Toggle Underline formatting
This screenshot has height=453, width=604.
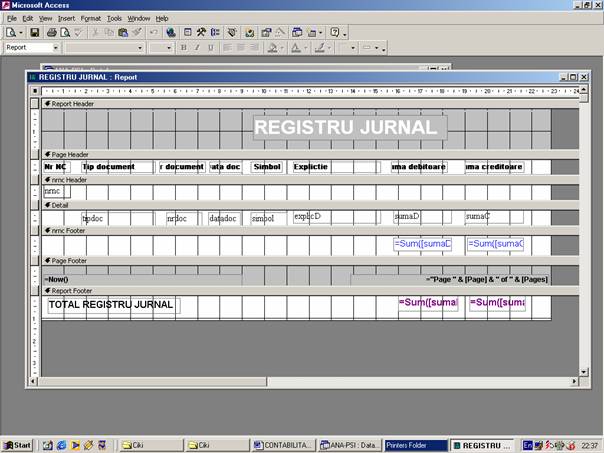(211, 48)
